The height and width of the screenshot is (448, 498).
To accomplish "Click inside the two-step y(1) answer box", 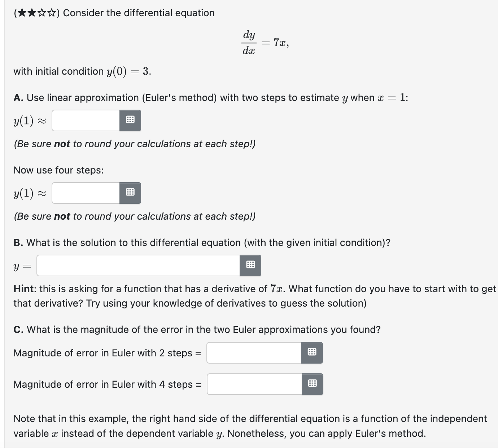I will click(85, 120).
